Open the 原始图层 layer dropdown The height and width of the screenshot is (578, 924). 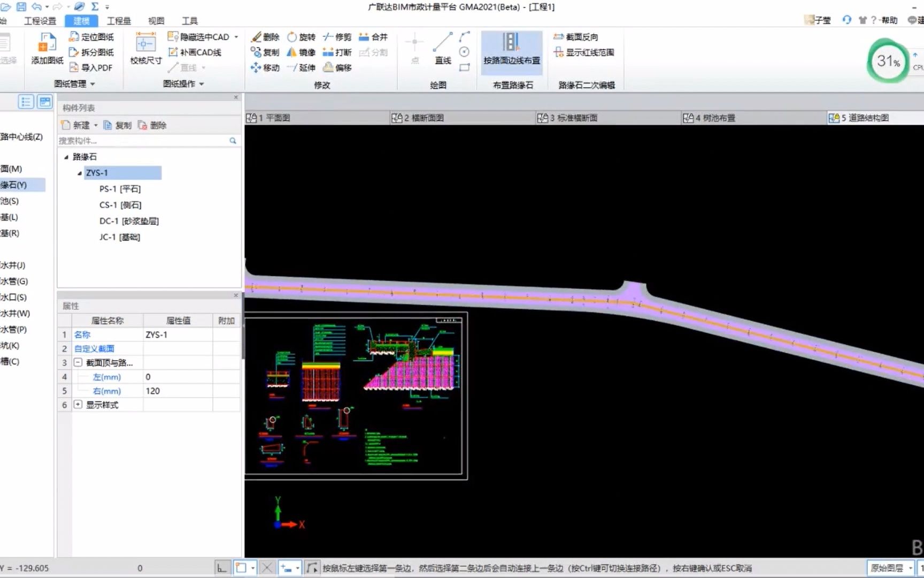point(910,568)
